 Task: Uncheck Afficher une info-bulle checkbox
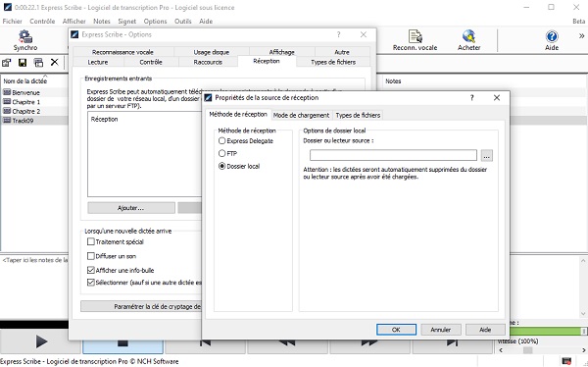point(91,270)
